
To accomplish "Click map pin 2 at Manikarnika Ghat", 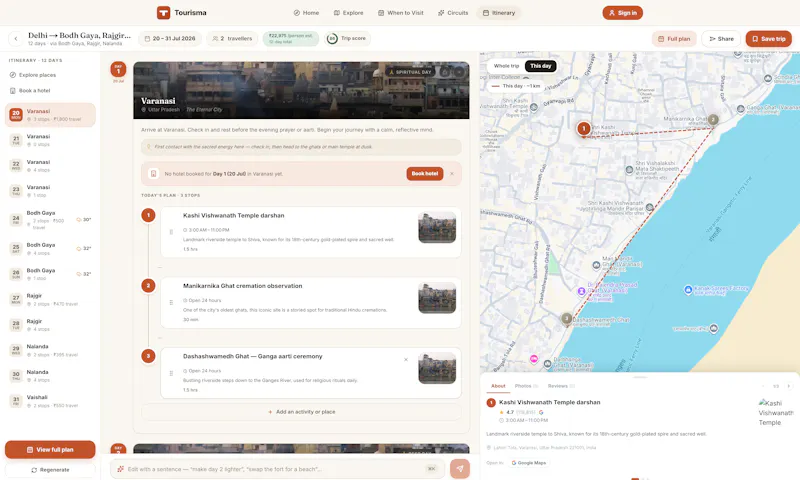I will [713, 119].
